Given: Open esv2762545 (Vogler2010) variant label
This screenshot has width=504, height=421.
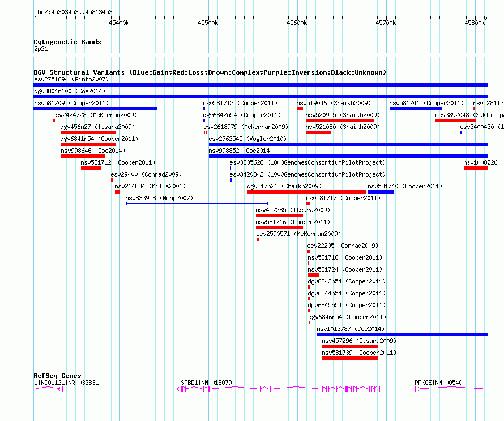Looking at the screenshot, I should pyautogui.click(x=247, y=139).
